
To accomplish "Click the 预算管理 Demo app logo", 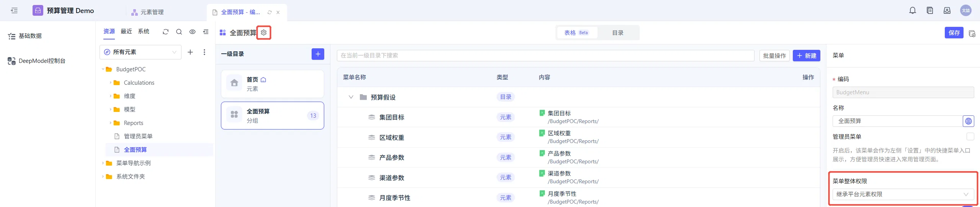I will pos(38,10).
